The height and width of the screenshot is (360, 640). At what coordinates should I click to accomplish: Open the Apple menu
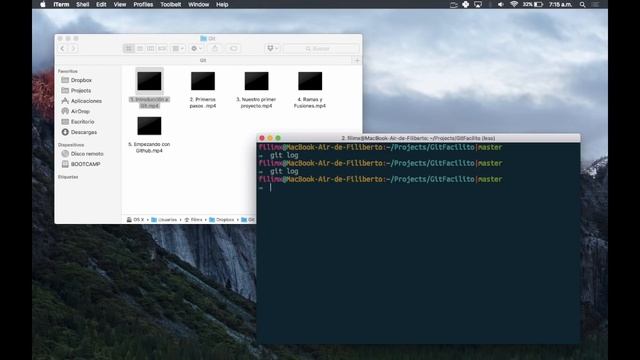[x=43, y=4]
